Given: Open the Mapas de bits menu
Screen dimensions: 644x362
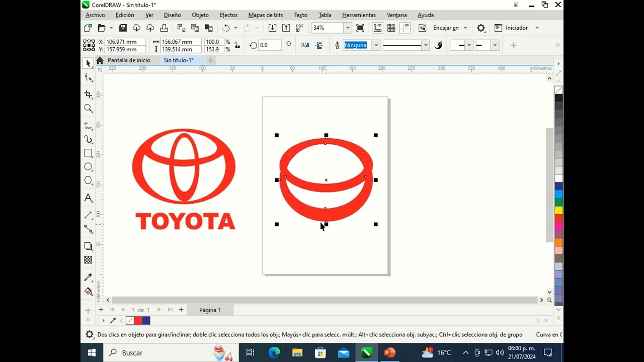Looking at the screenshot, I should coord(266,15).
